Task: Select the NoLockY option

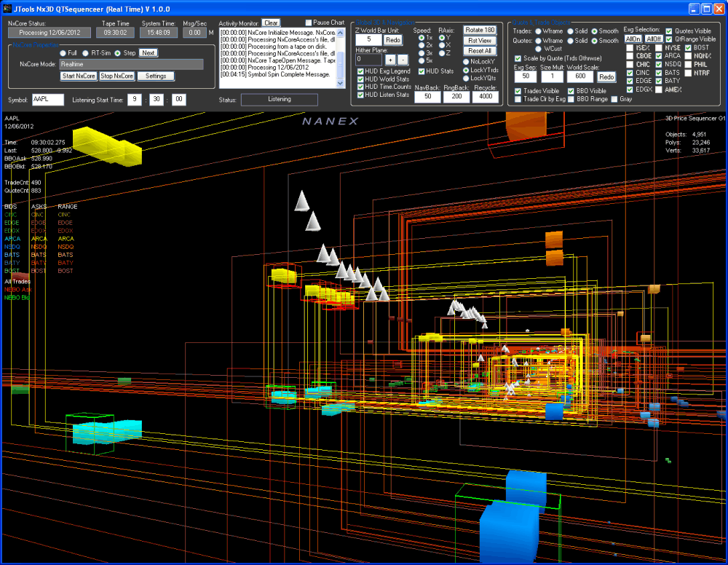Action: click(466, 62)
